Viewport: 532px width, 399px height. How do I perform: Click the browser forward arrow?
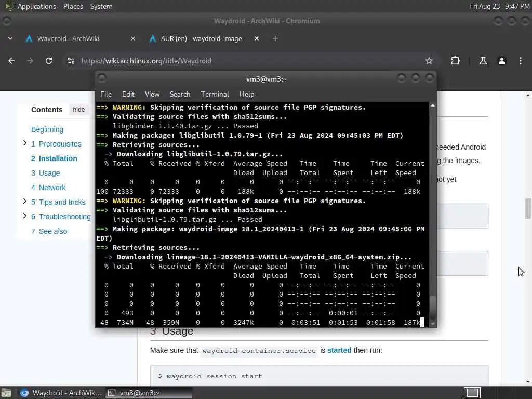point(30,61)
